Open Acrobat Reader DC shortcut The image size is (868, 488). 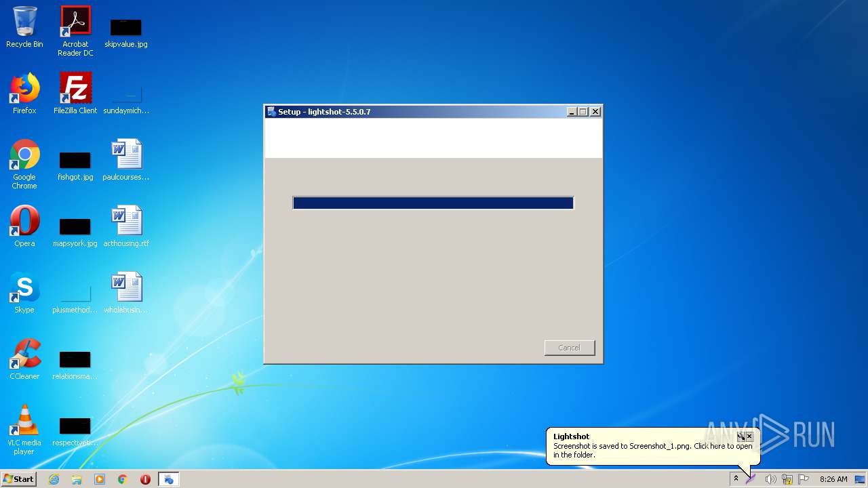(75, 30)
